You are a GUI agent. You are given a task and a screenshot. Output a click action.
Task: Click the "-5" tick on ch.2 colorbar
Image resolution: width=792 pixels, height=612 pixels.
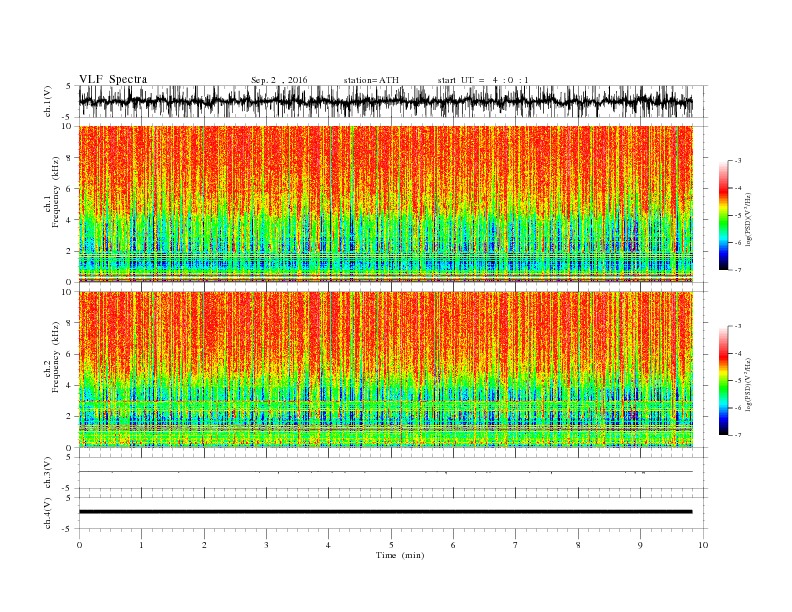coord(738,381)
